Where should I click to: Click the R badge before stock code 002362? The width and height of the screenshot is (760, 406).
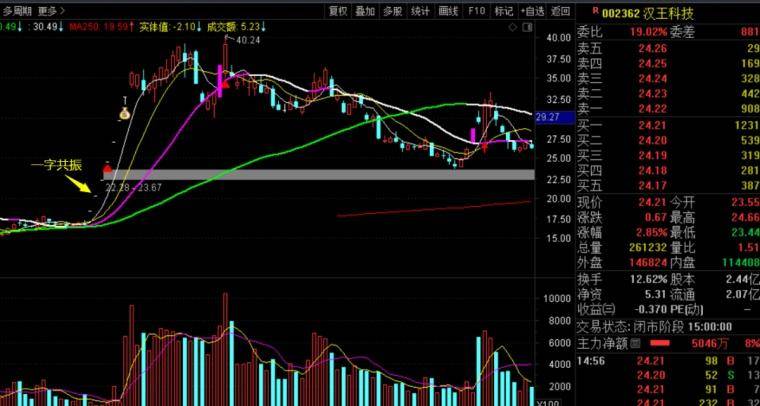pyautogui.click(x=595, y=10)
